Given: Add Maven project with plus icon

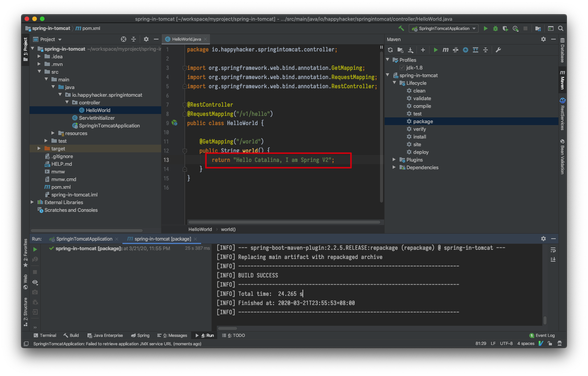Looking at the screenshot, I should (423, 50).
